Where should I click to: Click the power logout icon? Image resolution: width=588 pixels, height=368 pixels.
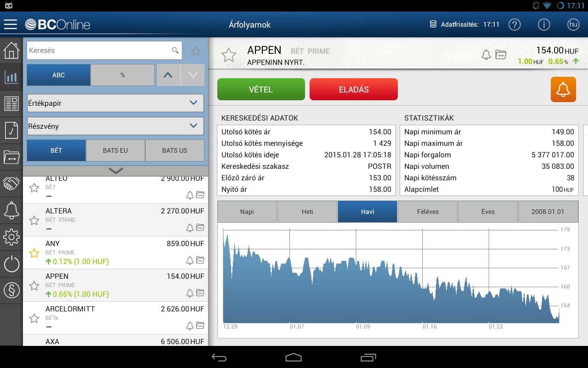pyautogui.click(x=11, y=264)
